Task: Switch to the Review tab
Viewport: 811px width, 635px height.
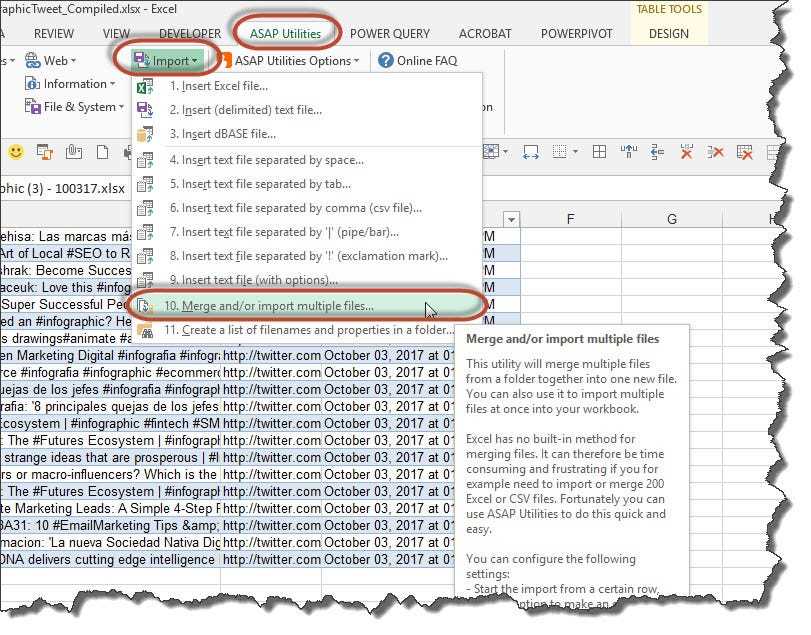Action: 54,34
